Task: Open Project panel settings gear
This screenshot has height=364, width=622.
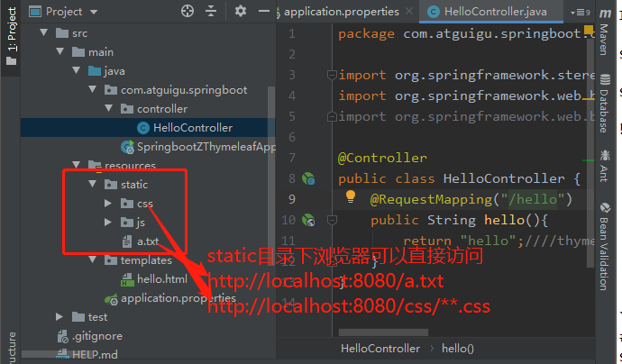Action: pos(241,11)
